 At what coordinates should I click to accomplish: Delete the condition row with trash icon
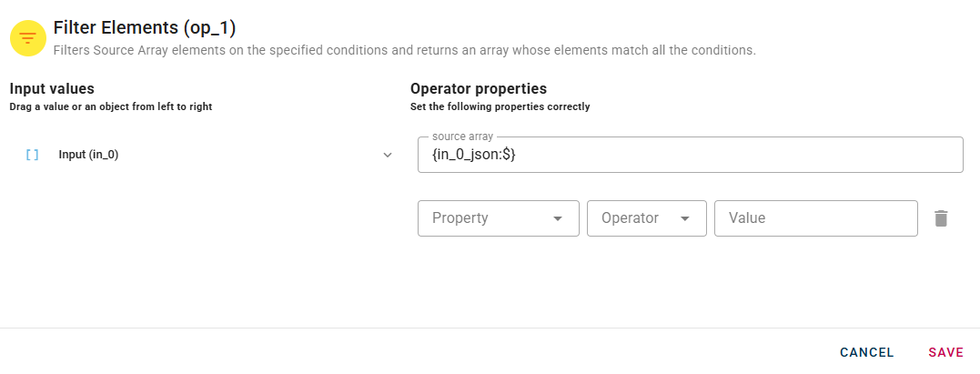pyautogui.click(x=941, y=218)
